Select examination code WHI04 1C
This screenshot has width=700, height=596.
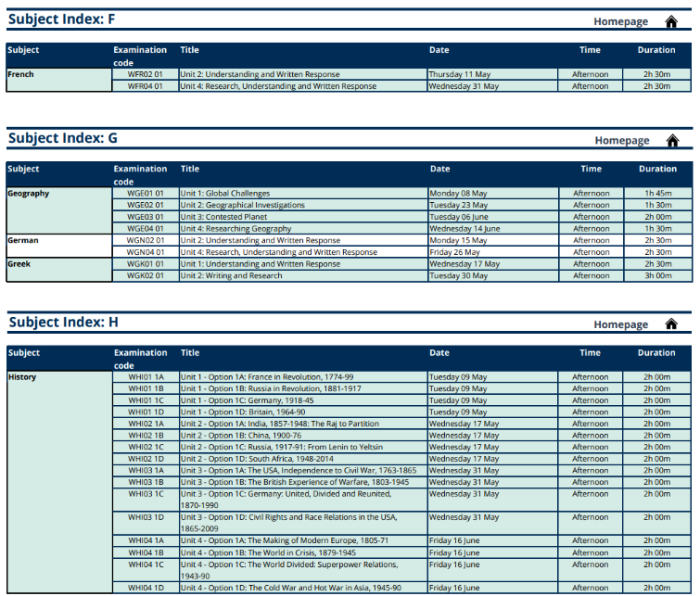tap(146, 564)
